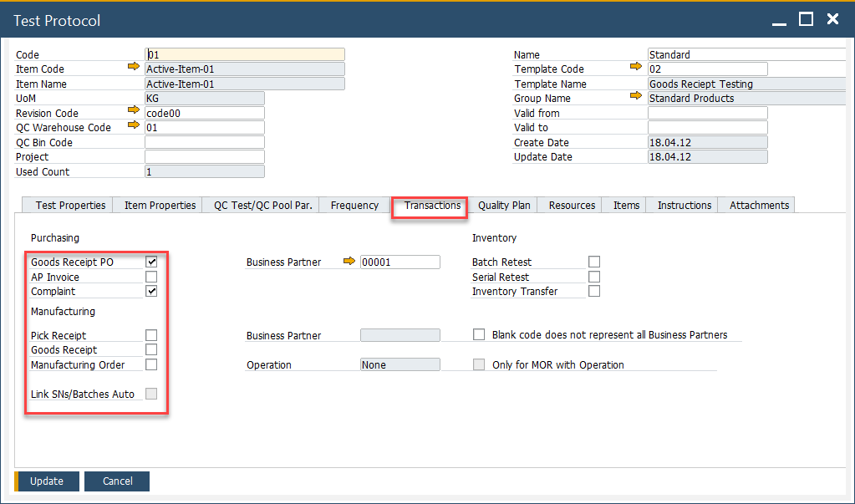Enable the Manufacturing Order checkbox

tap(151, 364)
